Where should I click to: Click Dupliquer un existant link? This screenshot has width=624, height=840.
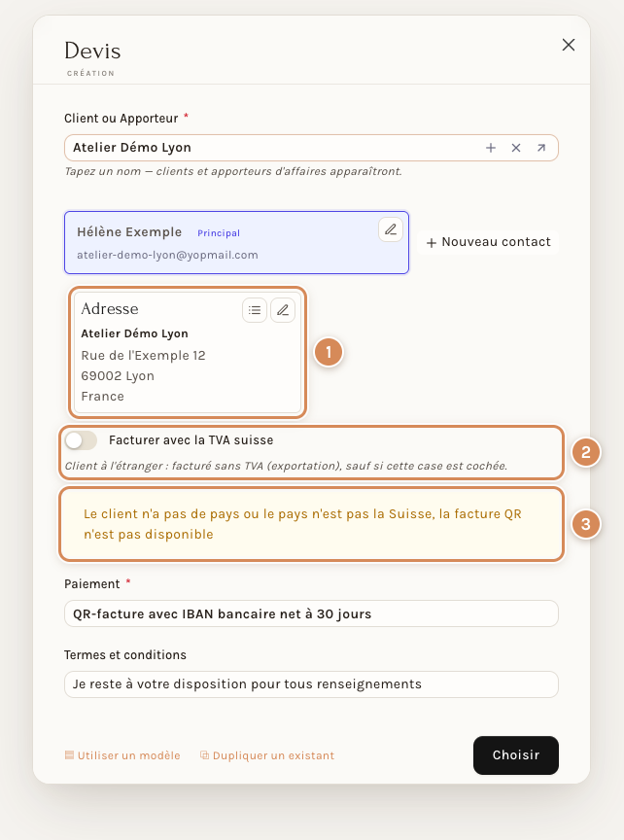pos(267,755)
